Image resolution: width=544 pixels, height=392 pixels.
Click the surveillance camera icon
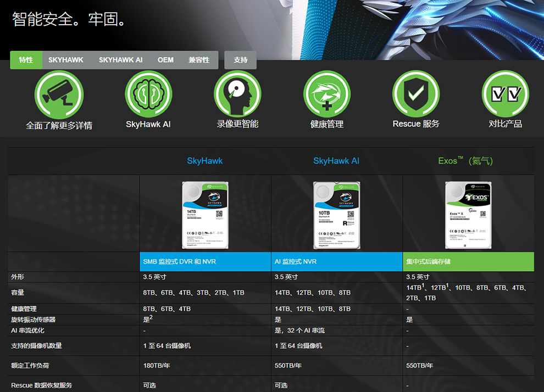59,94
